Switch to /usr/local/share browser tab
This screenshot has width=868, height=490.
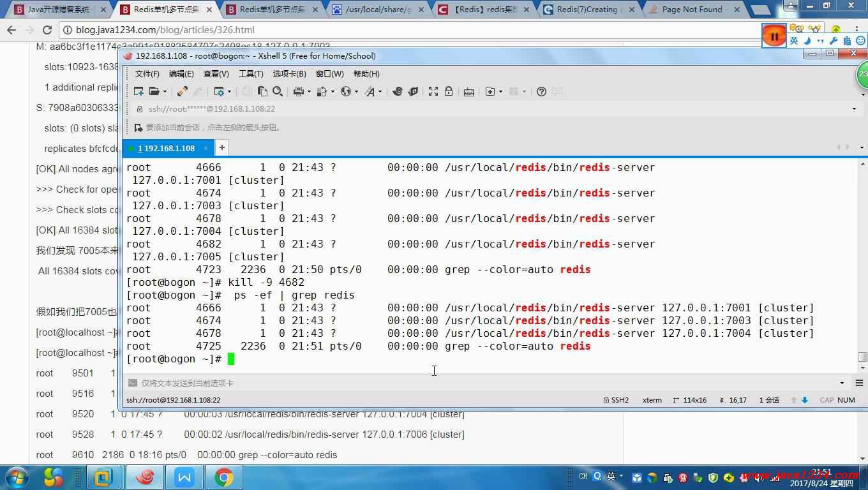click(x=378, y=10)
